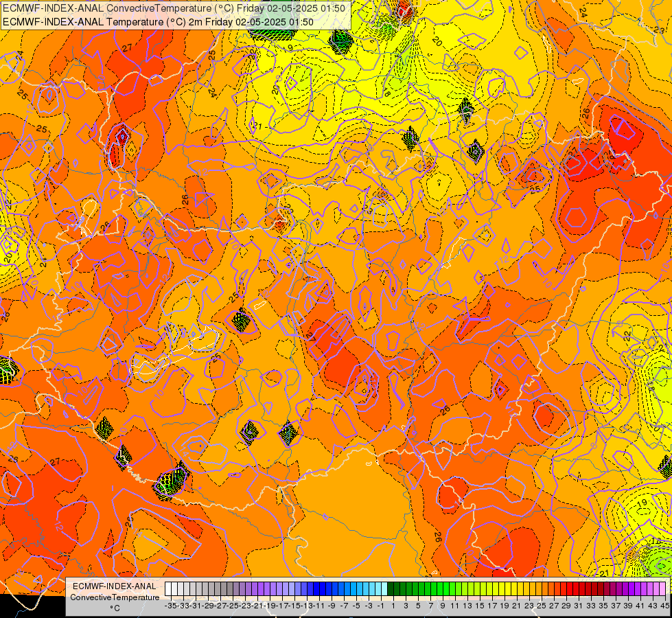
Task: Click the 25 legend scale value
Action: 542,606
